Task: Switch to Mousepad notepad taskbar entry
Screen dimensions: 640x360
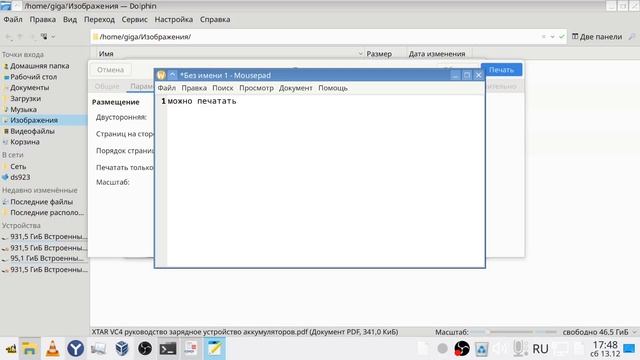Action: (214, 349)
